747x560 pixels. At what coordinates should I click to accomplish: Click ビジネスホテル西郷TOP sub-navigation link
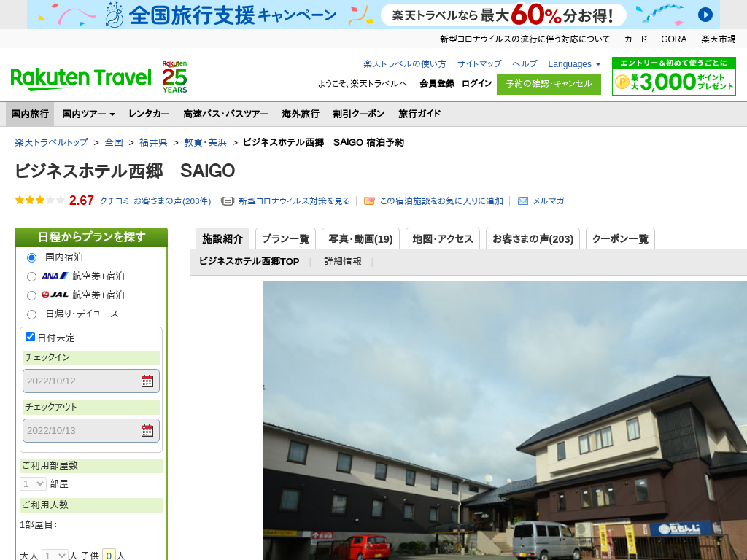point(249,262)
